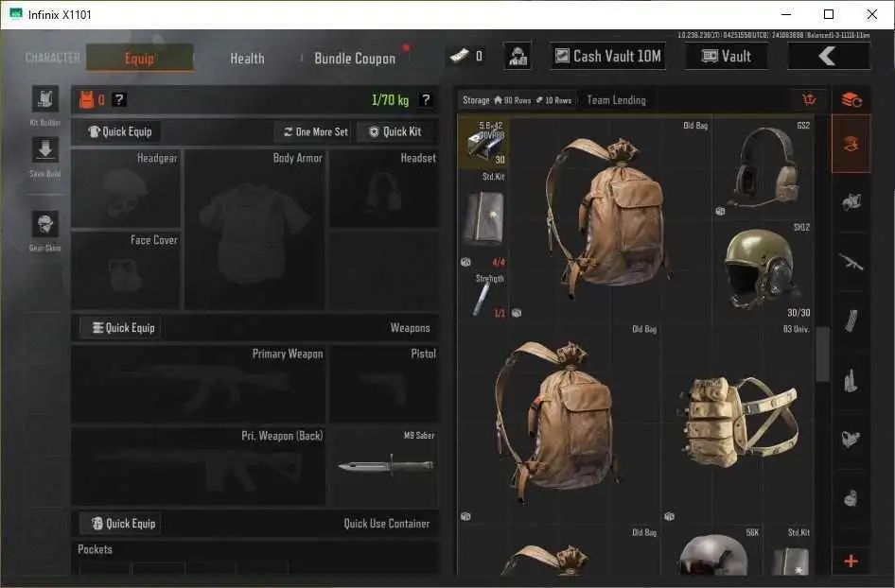Open the Gear Skins icon
The width and height of the screenshot is (895, 588).
click(45, 224)
